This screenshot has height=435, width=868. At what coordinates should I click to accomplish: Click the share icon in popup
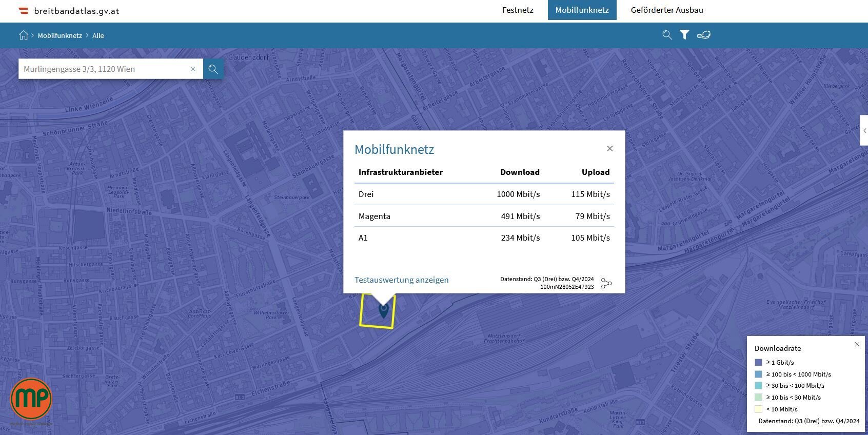coord(606,283)
